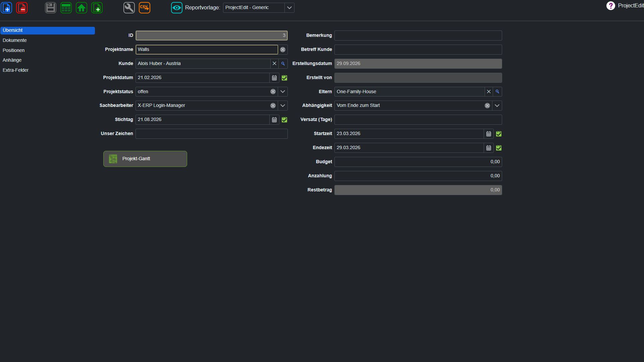The height and width of the screenshot is (362, 644).
Task: Open the Projektdatum calendar picker
Action: pyautogui.click(x=274, y=78)
